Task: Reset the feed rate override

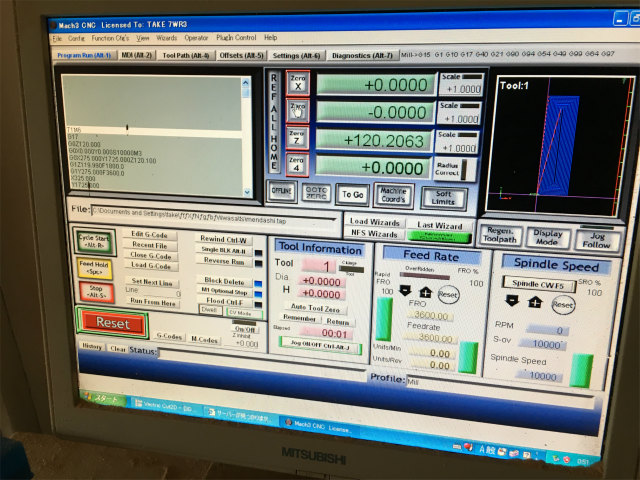Action: [x=448, y=294]
